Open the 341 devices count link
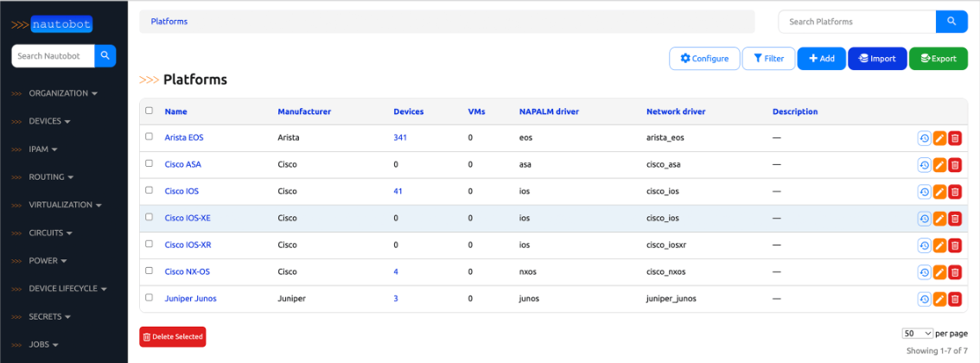The width and height of the screenshot is (980, 363). (x=400, y=138)
